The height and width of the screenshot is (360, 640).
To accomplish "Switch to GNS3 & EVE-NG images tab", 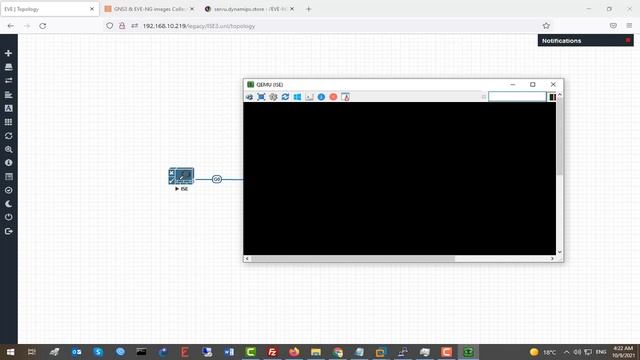I will [x=149, y=9].
